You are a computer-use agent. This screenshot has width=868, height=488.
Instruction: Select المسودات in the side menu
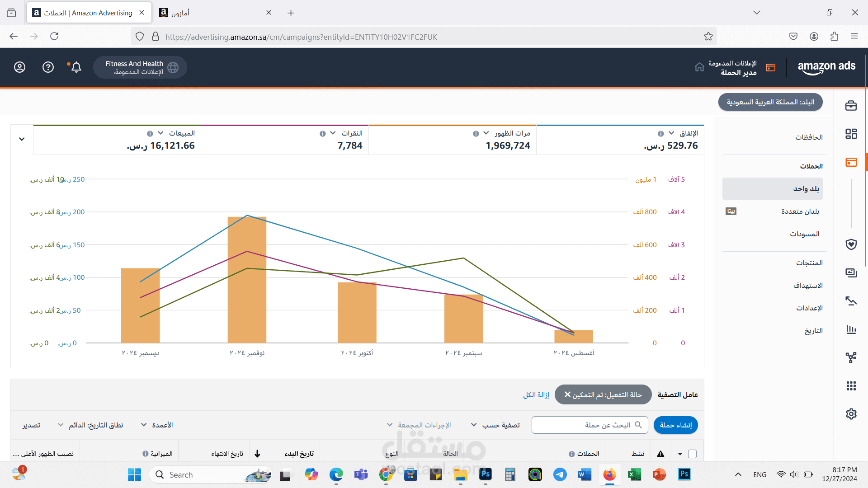click(x=804, y=234)
